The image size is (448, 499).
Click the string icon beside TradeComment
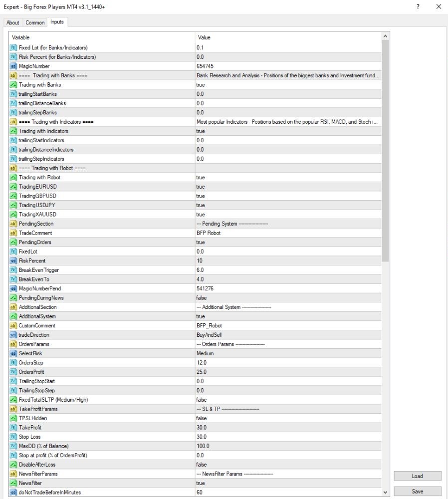[13, 233]
